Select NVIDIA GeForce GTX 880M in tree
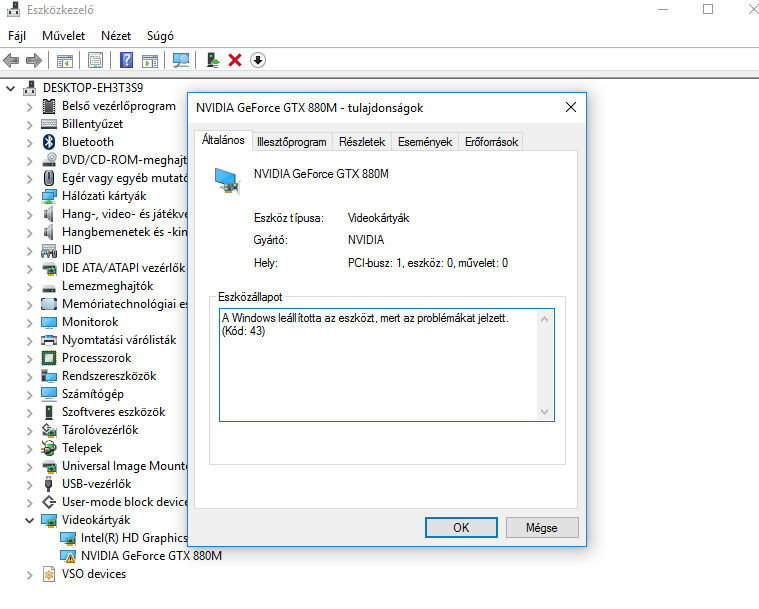759x609 pixels. pos(152,556)
